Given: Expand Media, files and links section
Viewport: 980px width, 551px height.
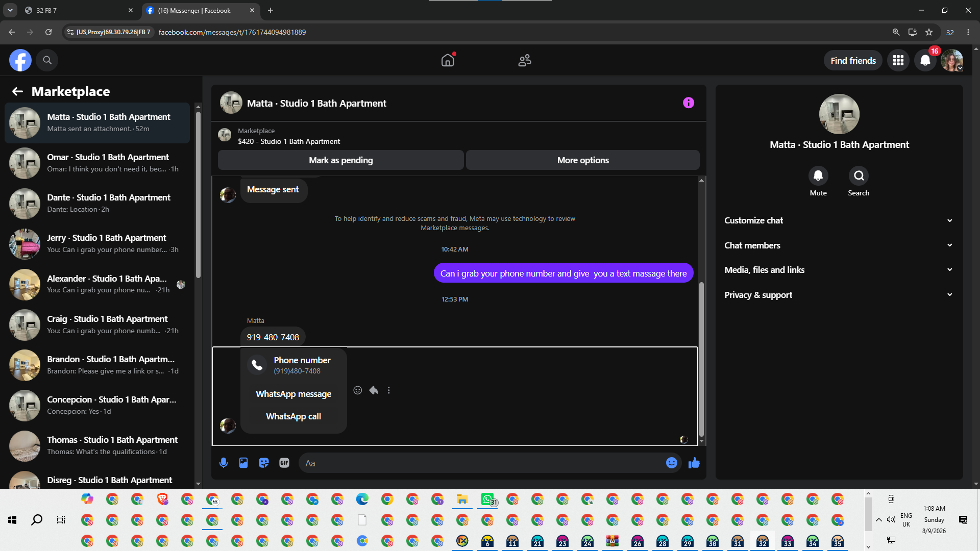Looking at the screenshot, I should tap(839, 270).
